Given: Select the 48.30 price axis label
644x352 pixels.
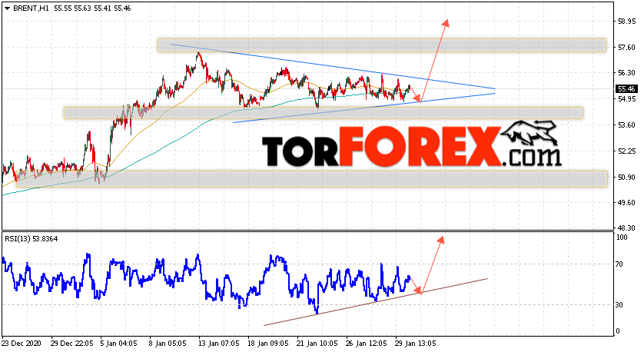Looking at the screenshot, I should tap(627, 227).
